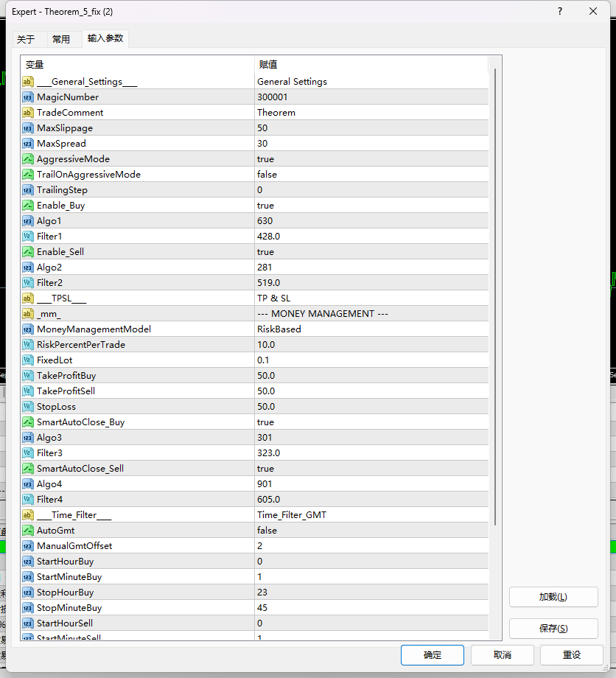This screenshot has height=678, width=616.
Task: Switch to the 常用 tab
Action: (x=61, y=39)
